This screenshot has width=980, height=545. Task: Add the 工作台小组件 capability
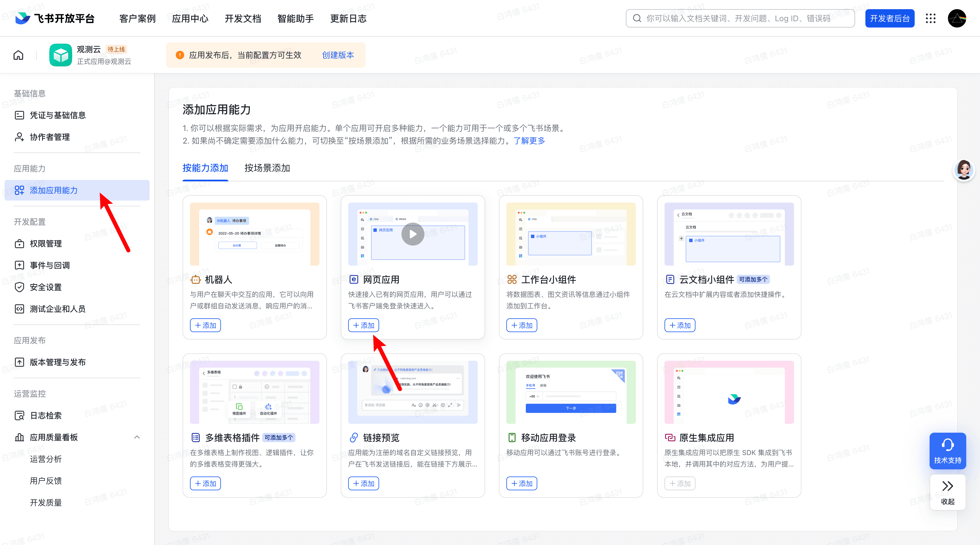pyautogui.click(x=522, y=325)
